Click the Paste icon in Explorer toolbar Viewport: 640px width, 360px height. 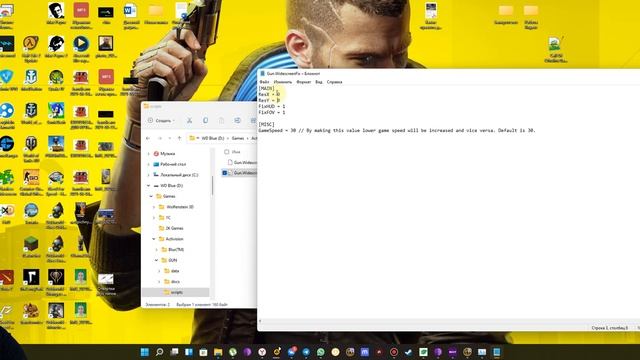click(x=221, y=120)
